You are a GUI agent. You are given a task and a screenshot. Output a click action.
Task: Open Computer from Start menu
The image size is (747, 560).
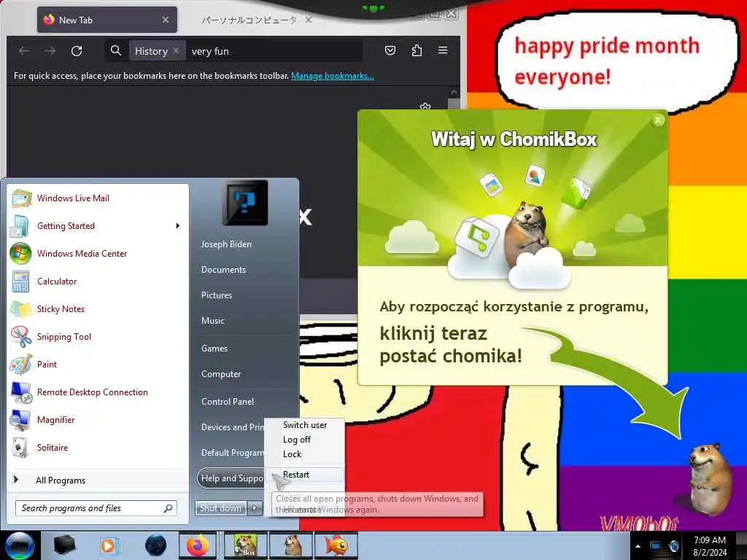(221, 374)
